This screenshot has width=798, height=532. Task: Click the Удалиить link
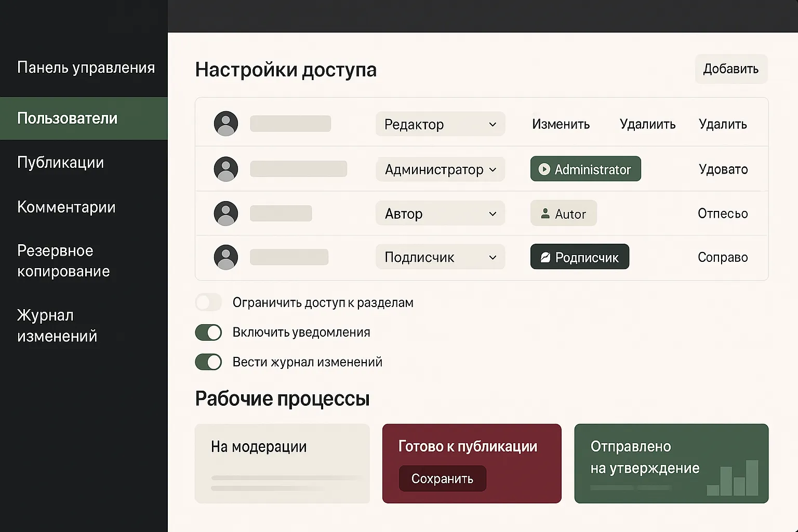point(647,124)
